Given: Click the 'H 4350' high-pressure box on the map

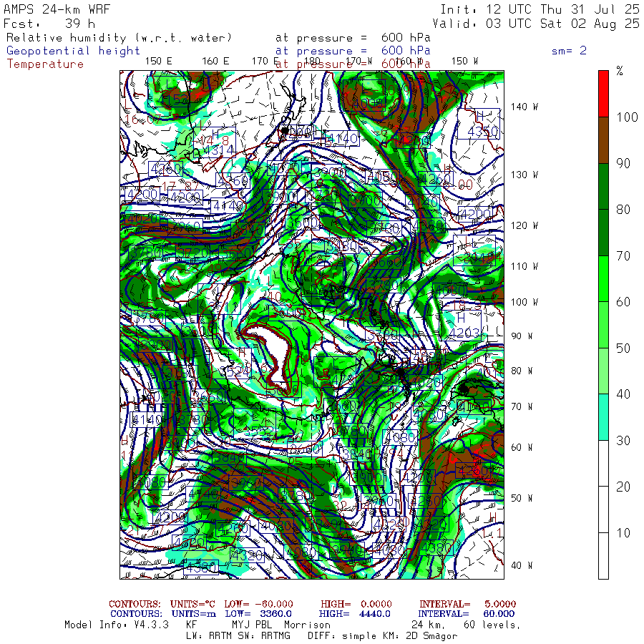Looking at the screenshot, I should (479, 124).
